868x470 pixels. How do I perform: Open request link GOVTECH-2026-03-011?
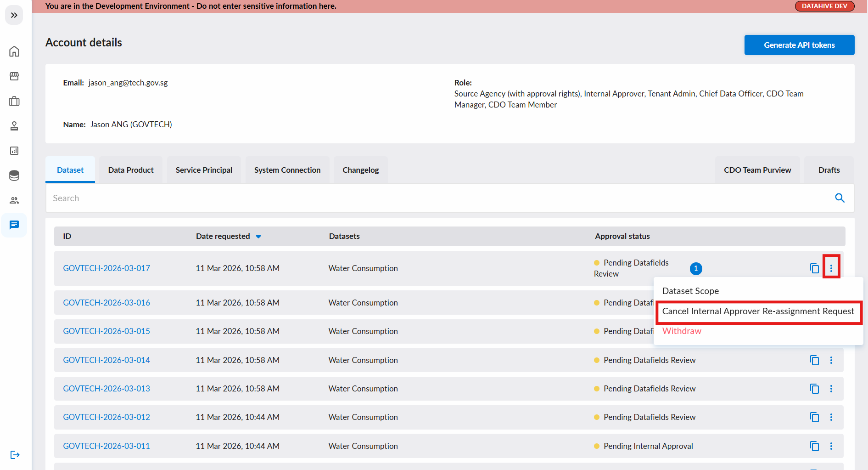click(106, 446)
